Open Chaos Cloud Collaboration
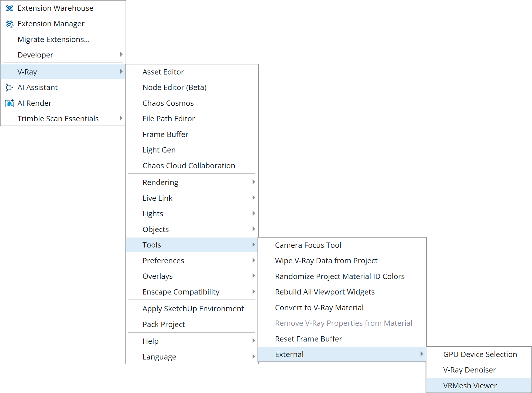This screenshot has width=532, height=393. (x=192, y=165)
